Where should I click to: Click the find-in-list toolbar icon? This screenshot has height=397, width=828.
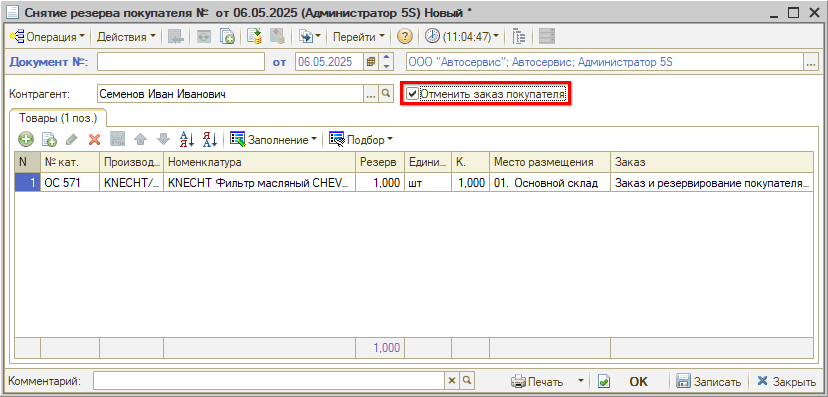175,37
